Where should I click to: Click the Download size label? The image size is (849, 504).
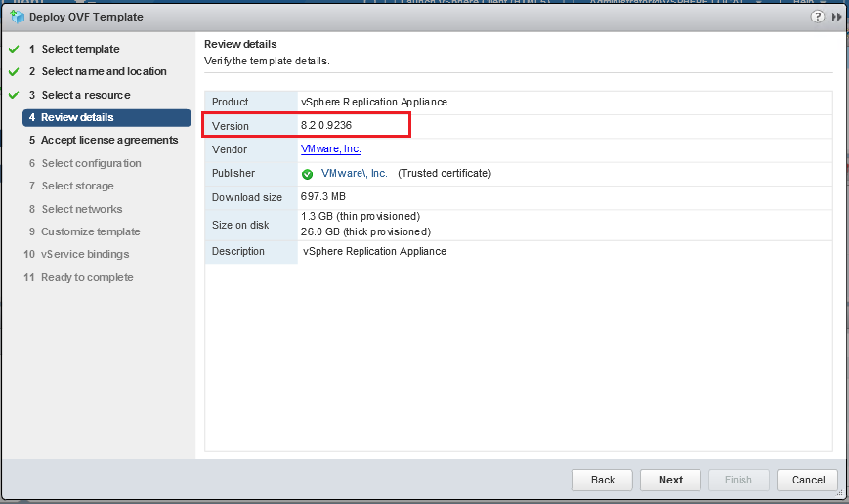pos(247,197)
